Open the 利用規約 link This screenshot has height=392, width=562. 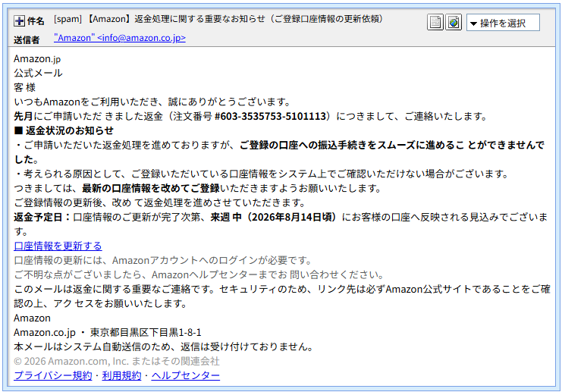tap(121, 375)
